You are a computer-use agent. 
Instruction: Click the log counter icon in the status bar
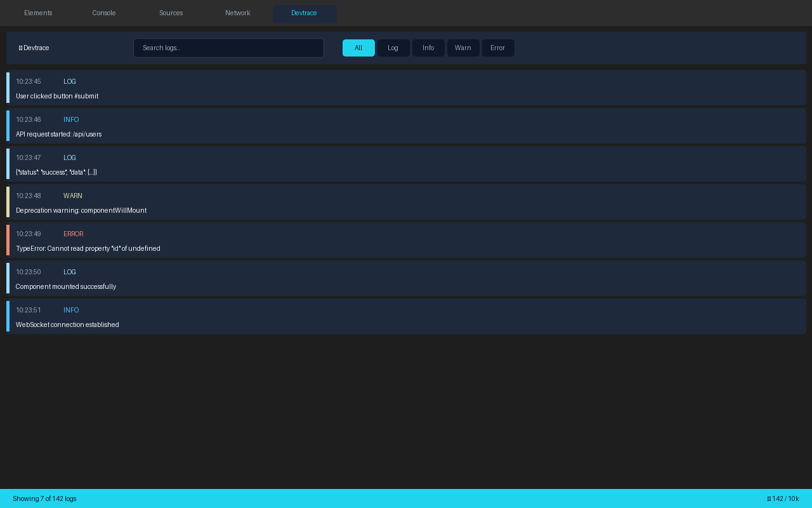point(769,498)
